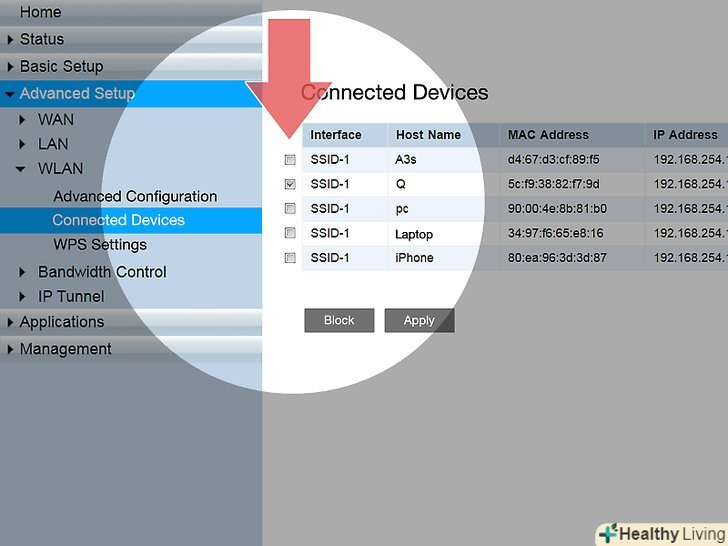This screenshot has height=546, width=728.
Task: Open WPS Settings under WLAN
Action: [100, 245]
